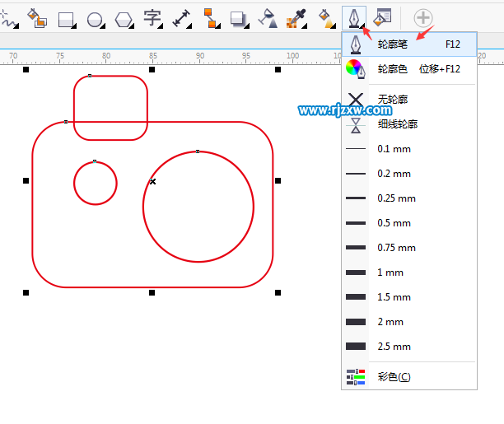Screen dimensions: 504x424
Task: Click the Dimension tool icon
Action: pos(180,18)
